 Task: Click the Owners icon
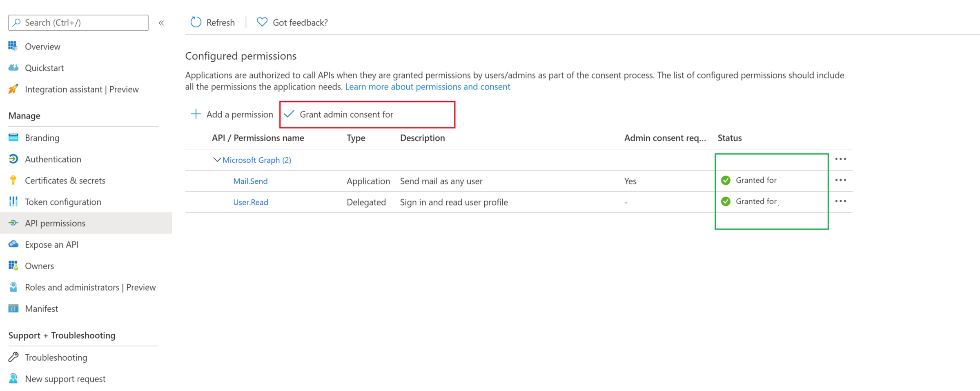[13, 266]
